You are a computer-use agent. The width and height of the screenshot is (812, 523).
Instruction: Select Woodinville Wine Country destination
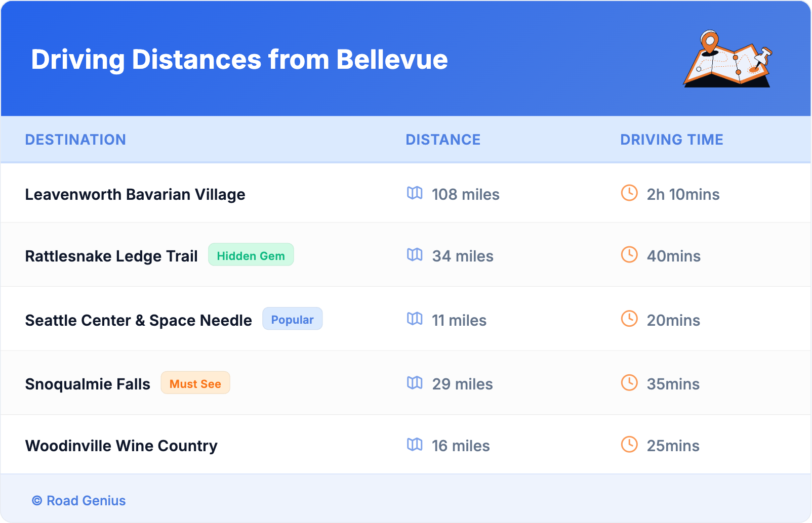tap(121, 446)
